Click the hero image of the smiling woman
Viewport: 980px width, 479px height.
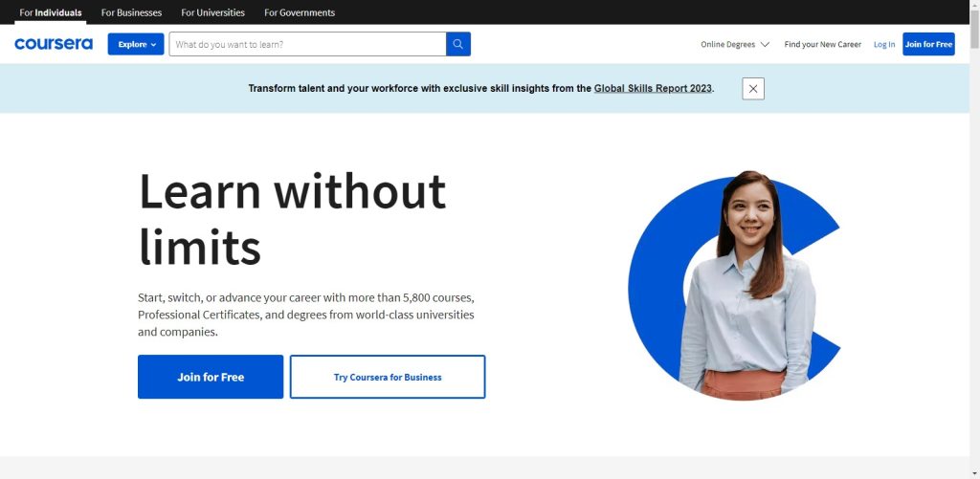tap(734, 286)
